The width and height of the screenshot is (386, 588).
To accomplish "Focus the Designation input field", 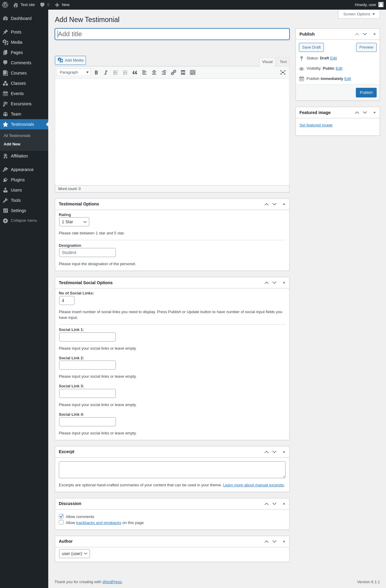I will (87, 253).
